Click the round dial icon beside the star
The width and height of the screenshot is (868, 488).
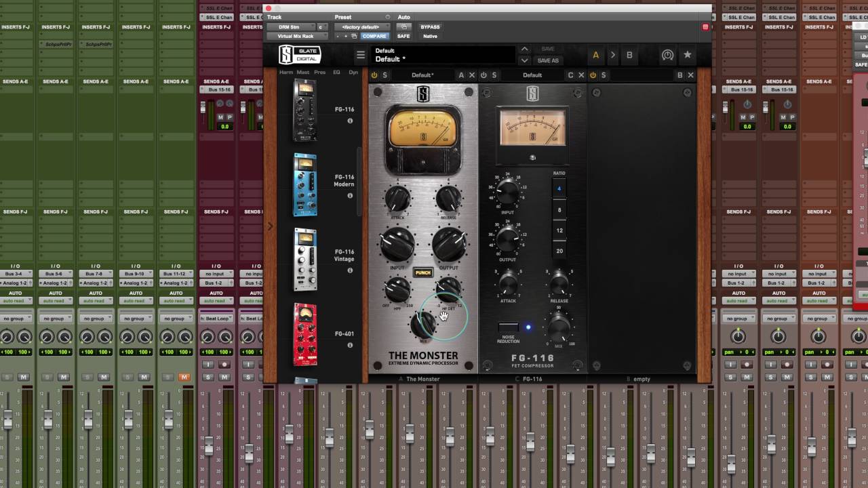click(668, 55)
